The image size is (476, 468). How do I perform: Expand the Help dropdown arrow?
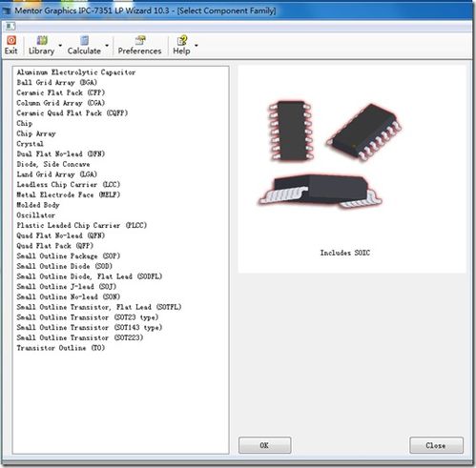pos(197,46)
